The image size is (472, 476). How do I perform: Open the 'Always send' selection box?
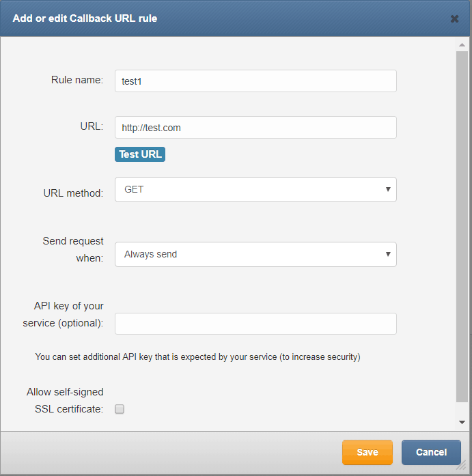[x=255, y=255]
